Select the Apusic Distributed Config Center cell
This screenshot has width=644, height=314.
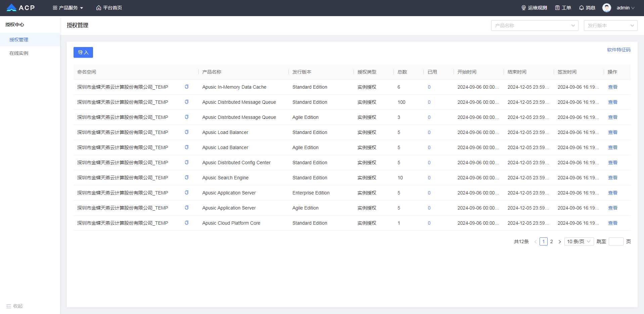coord(236,163)
